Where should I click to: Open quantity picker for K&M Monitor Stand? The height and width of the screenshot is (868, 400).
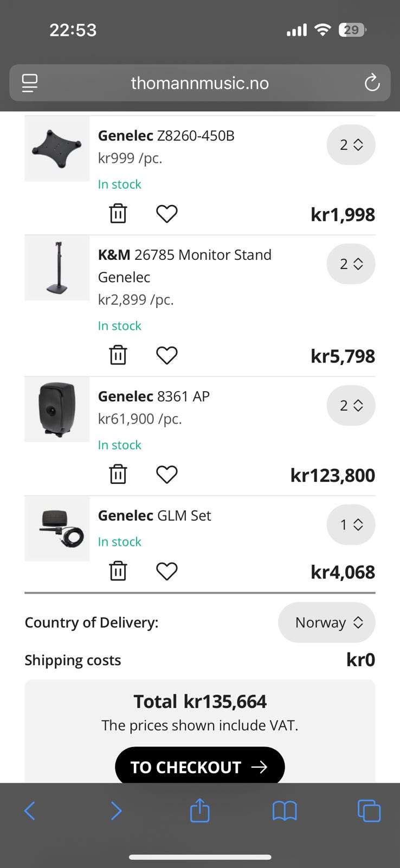coord(351,264)
